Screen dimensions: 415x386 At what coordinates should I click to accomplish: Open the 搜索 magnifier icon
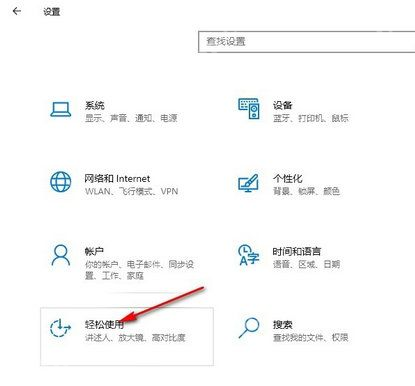249,328
